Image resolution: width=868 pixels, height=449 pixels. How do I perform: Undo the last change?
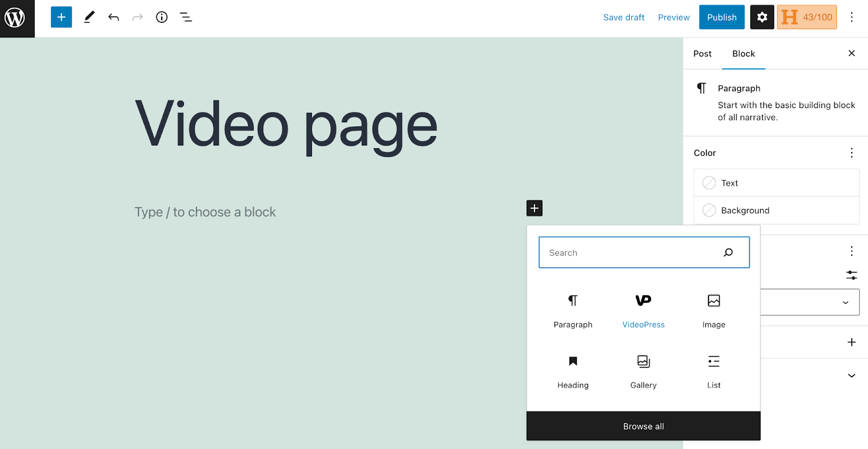pos(113,17)
